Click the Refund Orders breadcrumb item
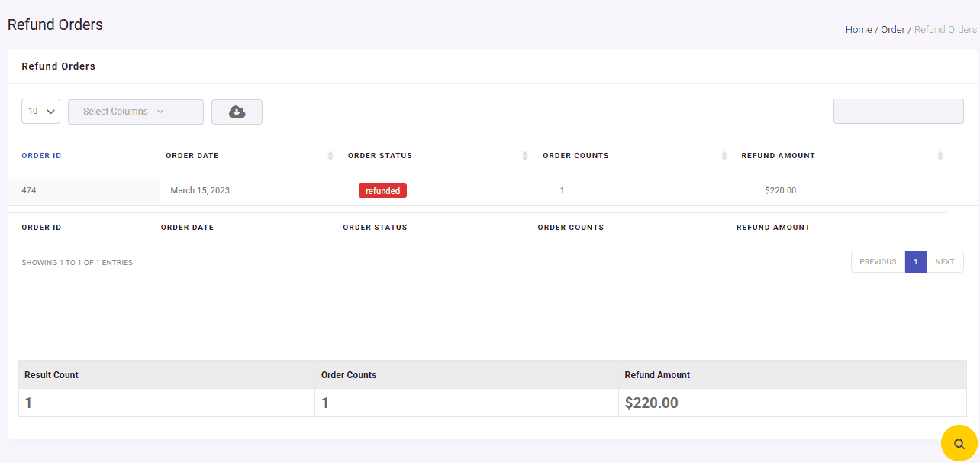The height and width of the screenshot is (463, 980). click(x=945, y=29)
